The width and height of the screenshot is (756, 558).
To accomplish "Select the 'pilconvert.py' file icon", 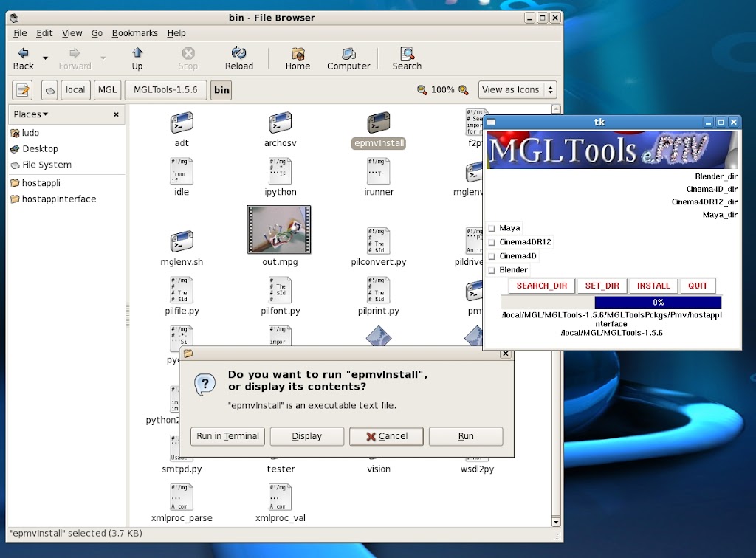I will click(379, 241).
